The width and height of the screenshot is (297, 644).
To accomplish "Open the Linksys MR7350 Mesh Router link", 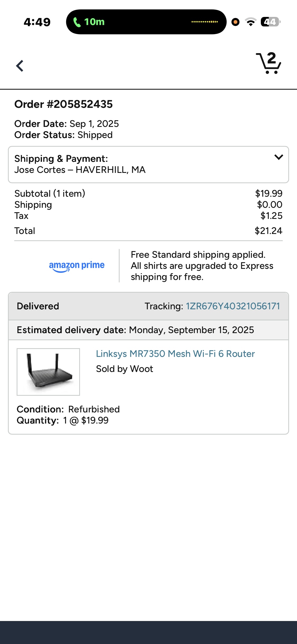I will (x=175, y=354).
